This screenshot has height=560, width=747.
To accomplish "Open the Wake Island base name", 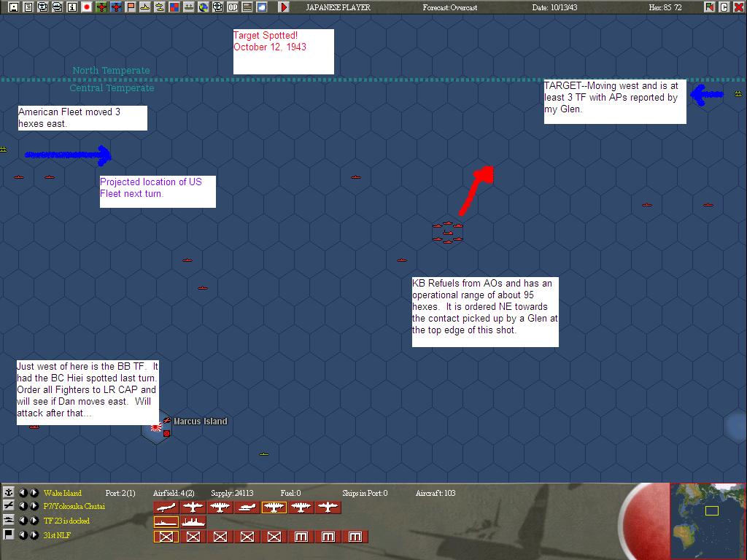I will coord(63,493).
